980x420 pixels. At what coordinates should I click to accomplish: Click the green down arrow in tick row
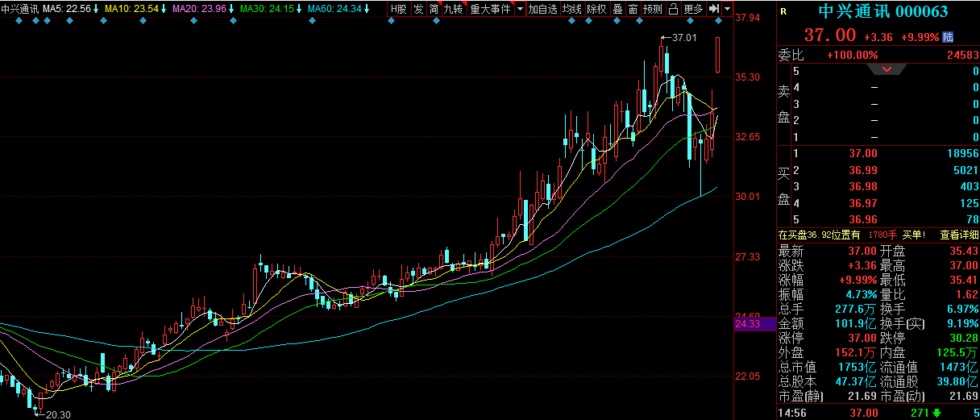936,412
